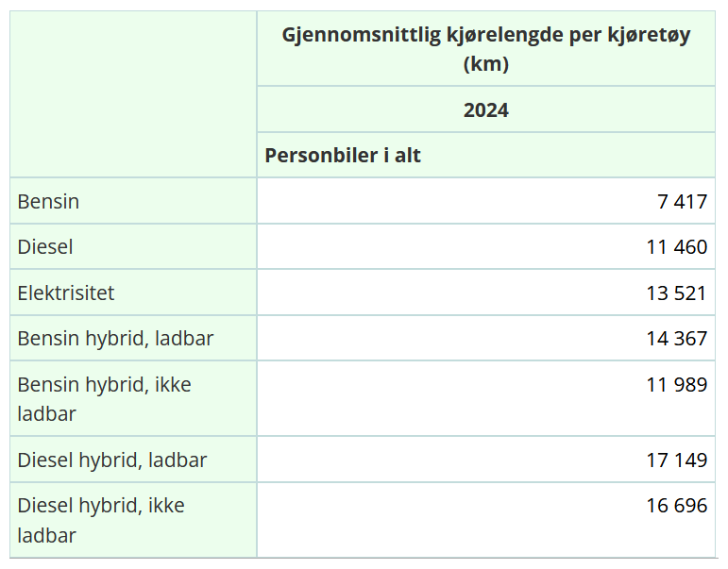Click lone 'ladbar' line below 'Bensin hybrid, ikke'

tap(47, 414)
